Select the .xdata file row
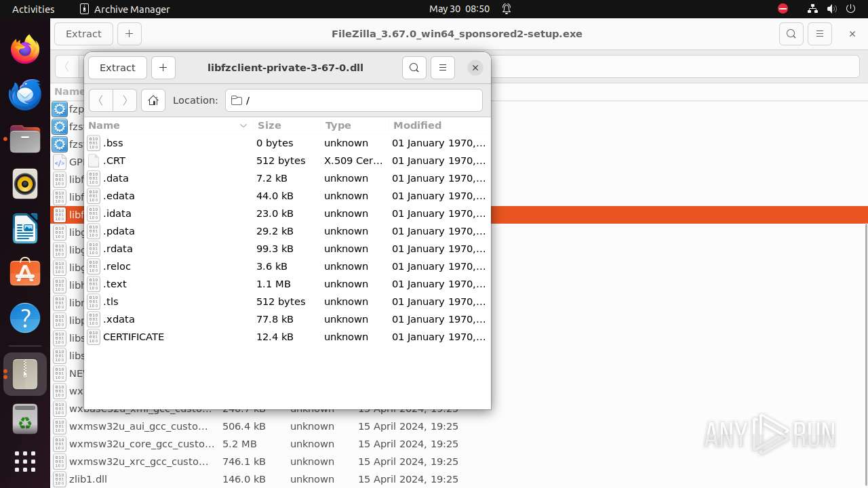The image size is (868, 488). 288,319
